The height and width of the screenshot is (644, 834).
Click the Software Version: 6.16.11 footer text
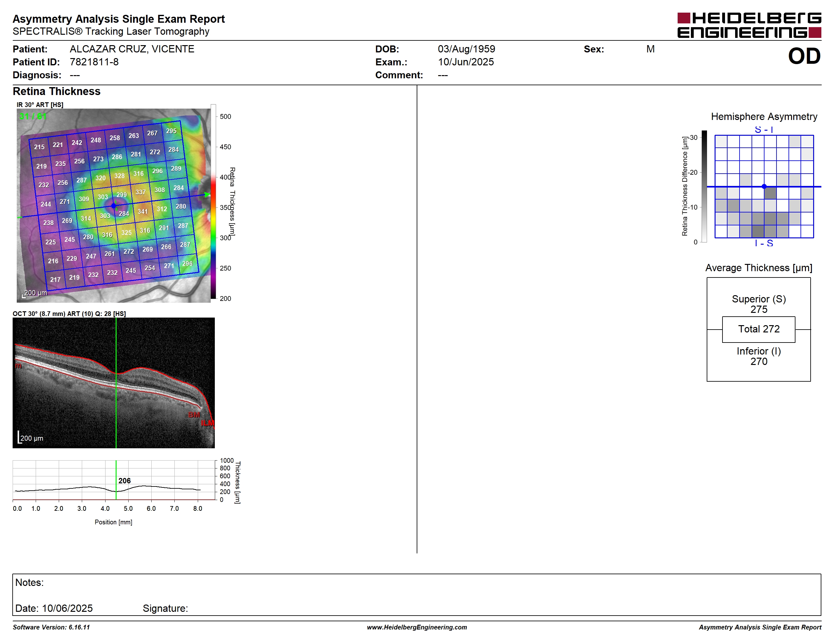51,627
